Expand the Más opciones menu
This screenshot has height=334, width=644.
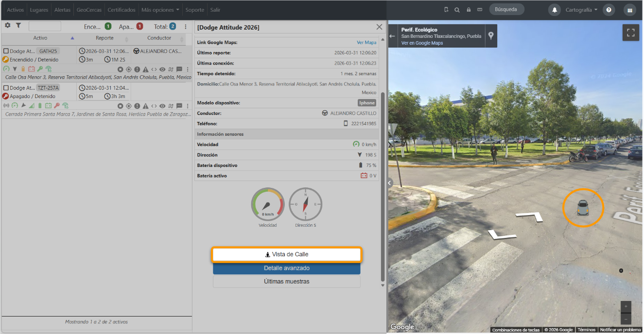click(160, 10)
